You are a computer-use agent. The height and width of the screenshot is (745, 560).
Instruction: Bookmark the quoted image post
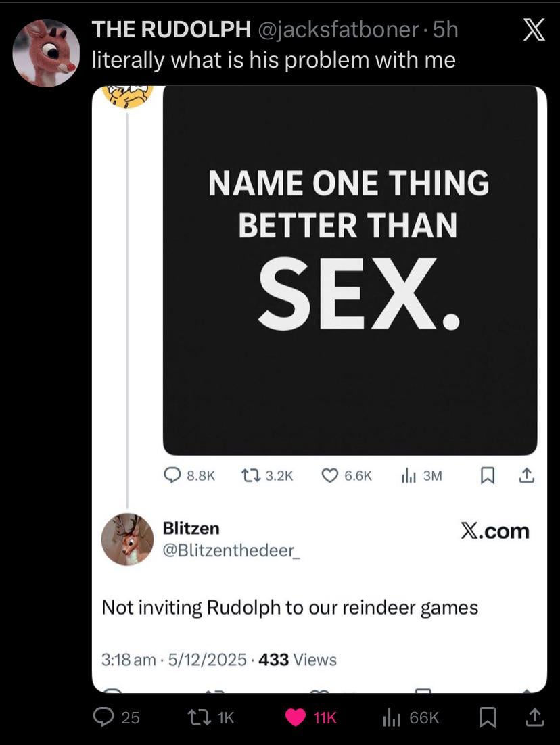click(487, 476)
